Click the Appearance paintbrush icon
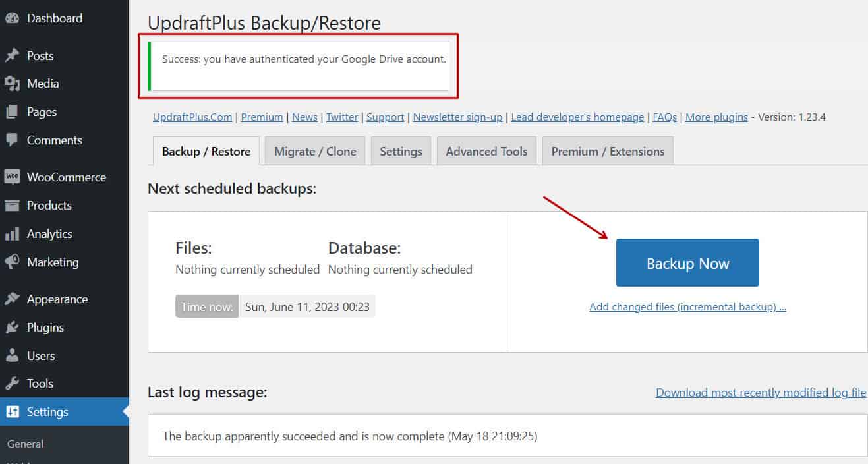This screenshot has width=868, height=464. (12, 299)
